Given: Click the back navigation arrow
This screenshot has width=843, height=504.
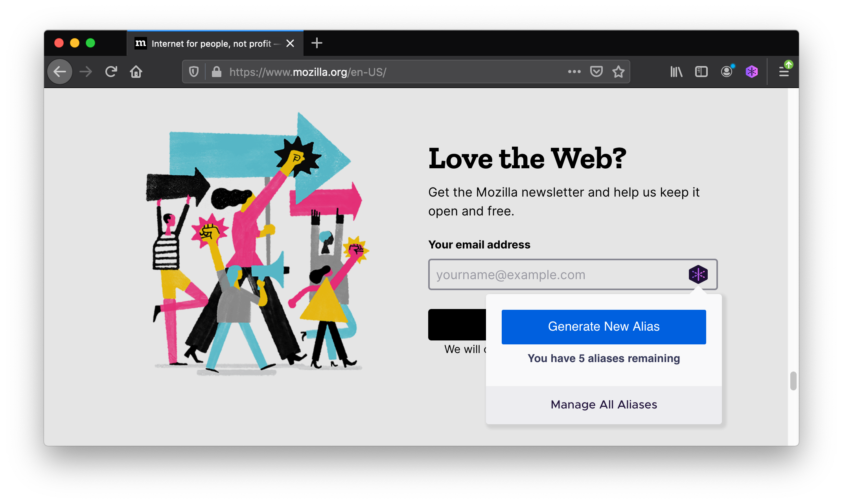Looking at the screenshot, I should click(60, 72).
